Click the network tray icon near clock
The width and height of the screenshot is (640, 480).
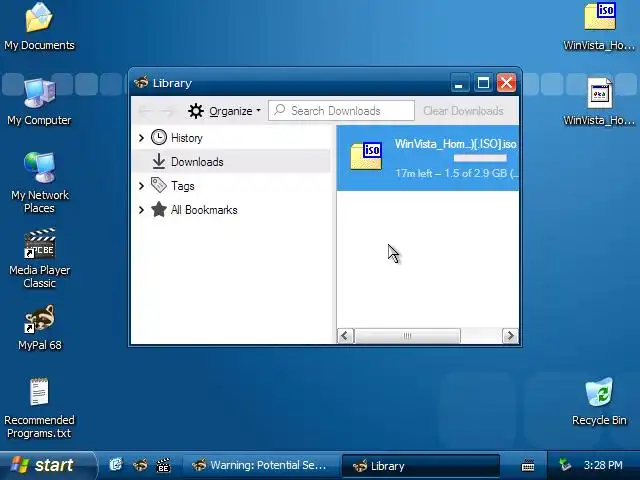coord(565,465)
